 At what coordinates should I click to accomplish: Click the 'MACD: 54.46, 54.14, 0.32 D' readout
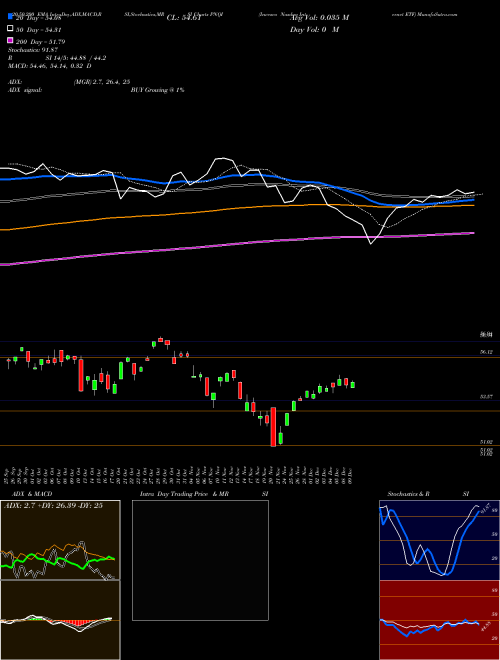click(x=50, y=66)
